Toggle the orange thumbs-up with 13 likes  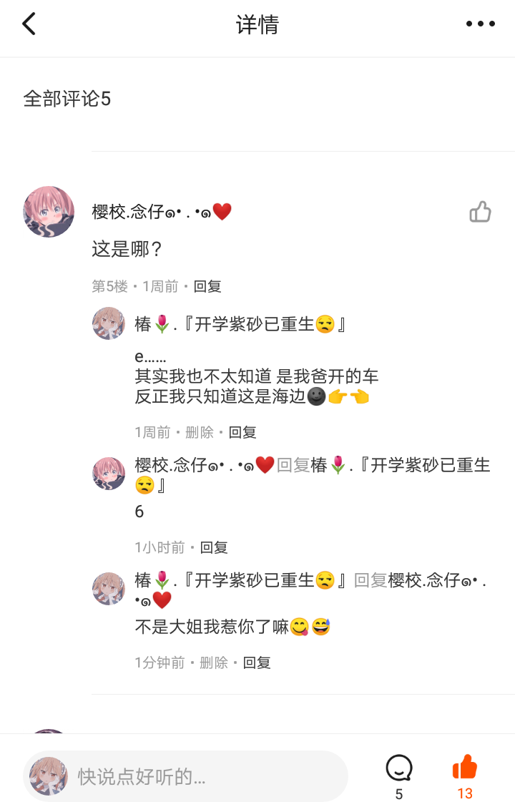(465, 767)
